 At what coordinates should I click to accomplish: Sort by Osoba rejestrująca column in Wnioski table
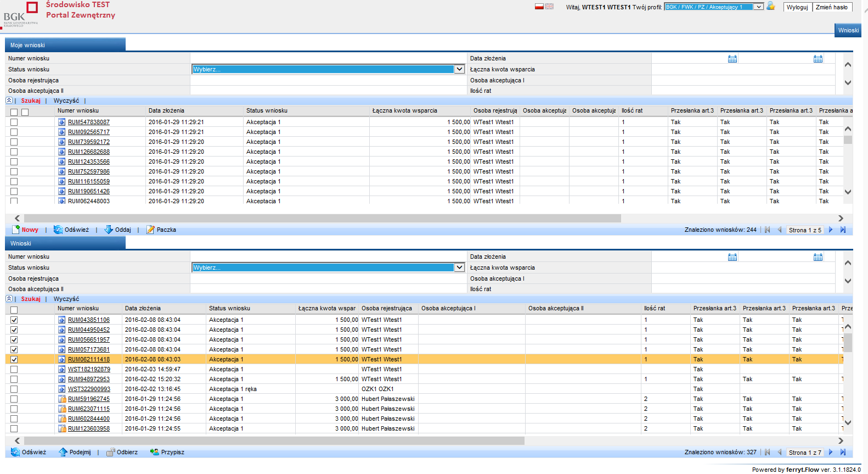(x=388, y=308)
